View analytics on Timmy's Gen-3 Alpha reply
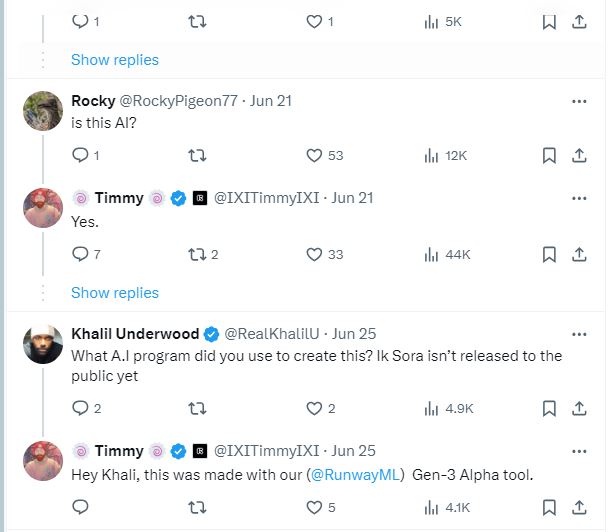609x532 pixels. pyautogui.click(x=432, y=507)
